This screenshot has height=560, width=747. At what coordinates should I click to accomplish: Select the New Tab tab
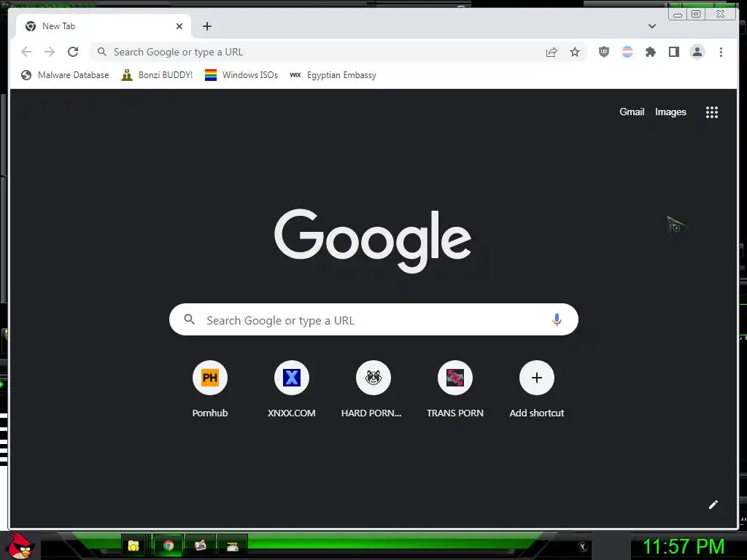point(104,26)
